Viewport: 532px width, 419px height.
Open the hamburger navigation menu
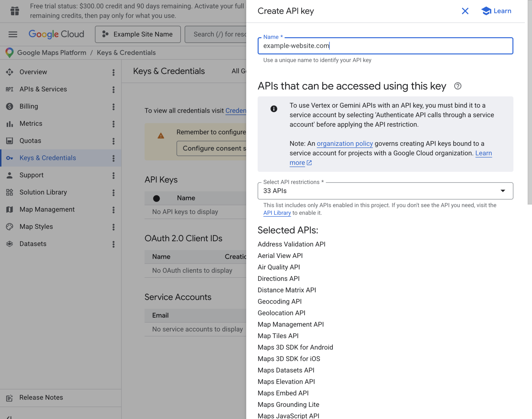[13, 34]
